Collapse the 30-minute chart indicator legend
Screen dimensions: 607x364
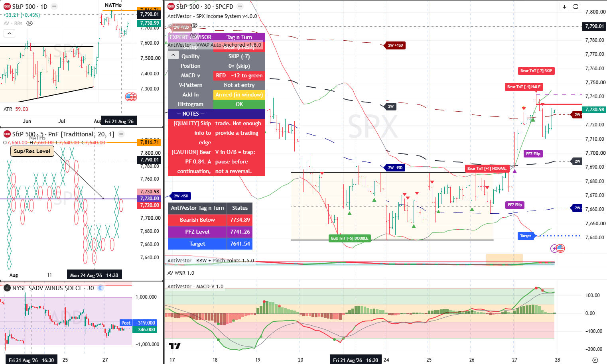pyautogui.click(x=173, y=55)
